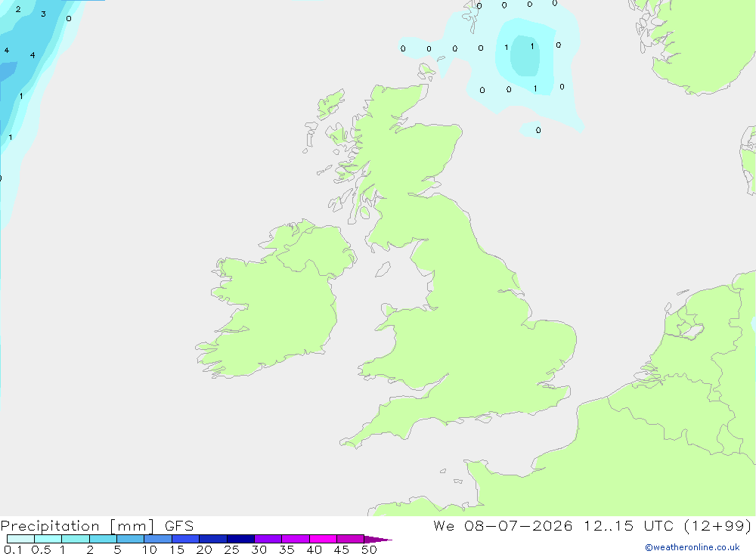Click the legend scale label "15"

coord(177,549)
